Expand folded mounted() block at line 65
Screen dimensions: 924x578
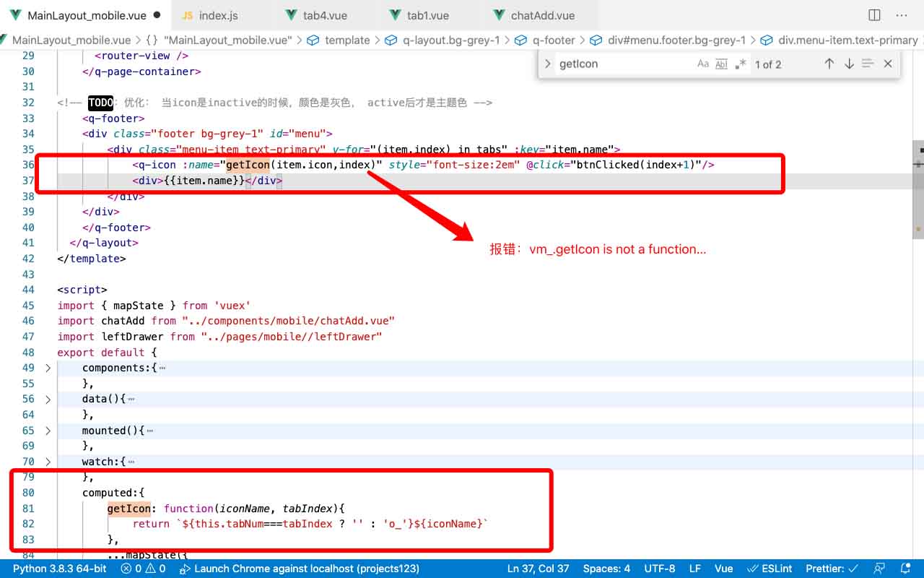point(48,430)
